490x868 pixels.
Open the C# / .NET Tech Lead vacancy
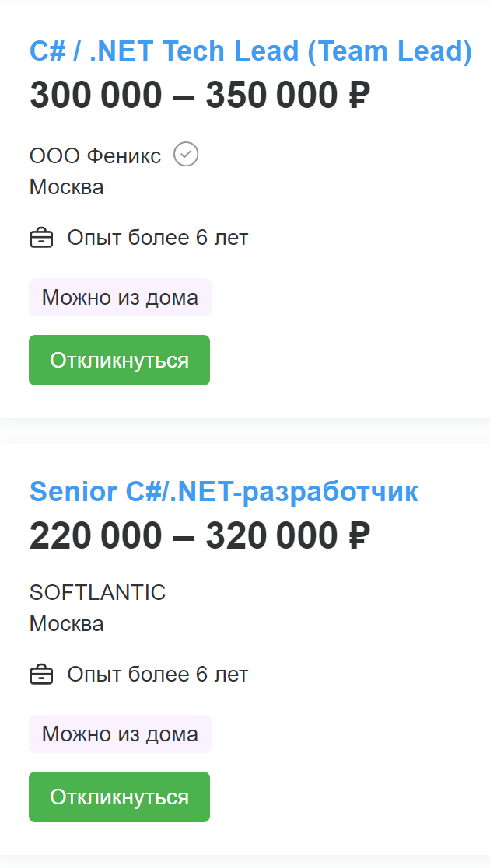250,51
